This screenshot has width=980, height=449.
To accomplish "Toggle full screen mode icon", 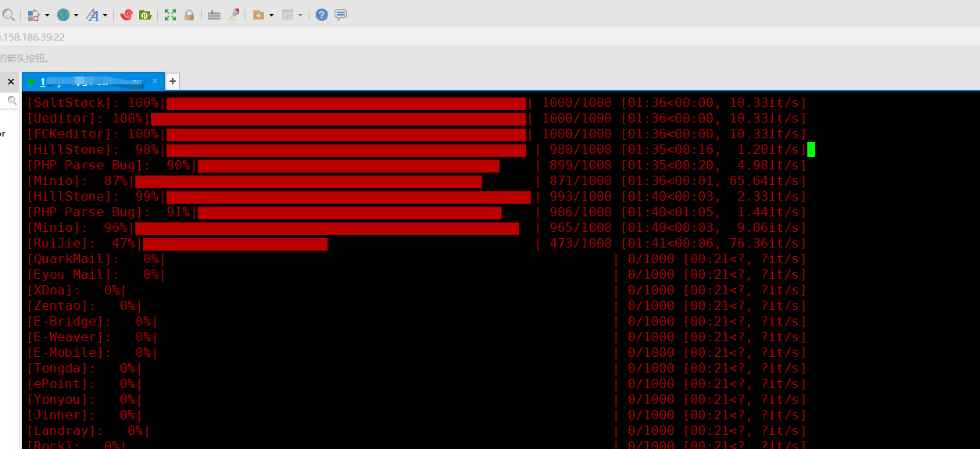I will coord(170,15).
